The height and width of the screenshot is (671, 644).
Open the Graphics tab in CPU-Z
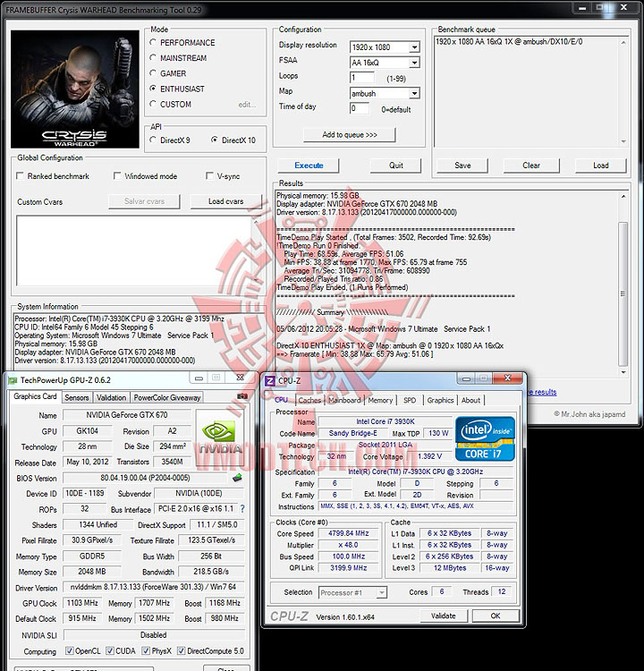[x=440, y=400]
